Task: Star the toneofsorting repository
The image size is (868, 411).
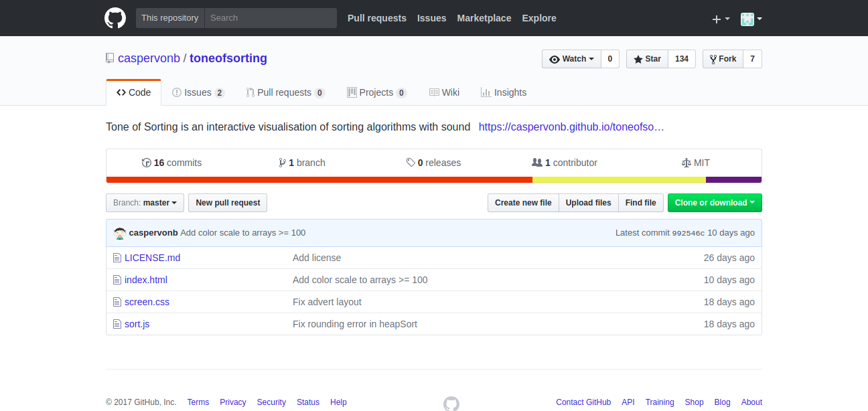Action: (x=647, y=59)
